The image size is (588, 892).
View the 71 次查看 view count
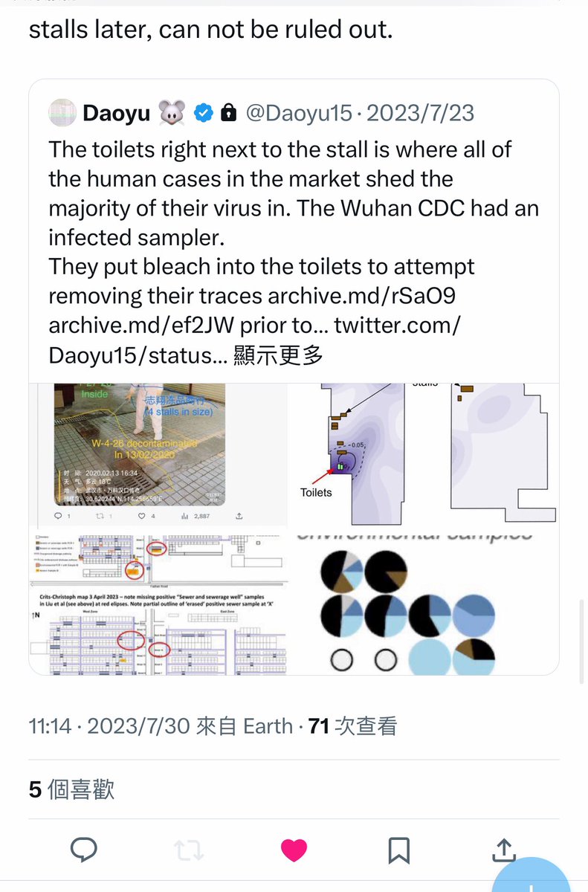(352, 725)
